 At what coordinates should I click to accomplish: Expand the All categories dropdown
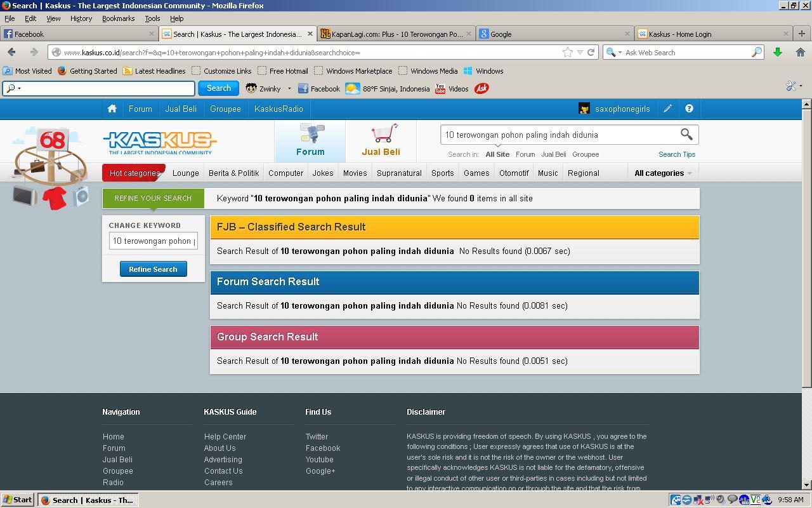pyautogui.click(x=663, y=173)
